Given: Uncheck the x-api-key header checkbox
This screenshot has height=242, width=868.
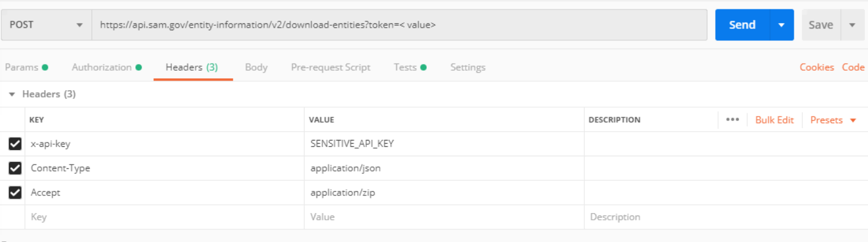Looking at the screenshot, I should [15, 144].
